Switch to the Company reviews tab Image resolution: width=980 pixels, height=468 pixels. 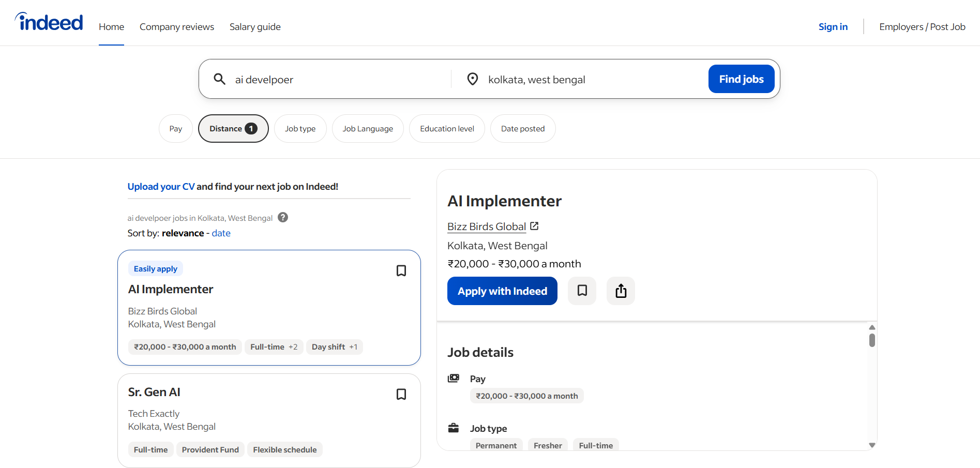(176, 26)
